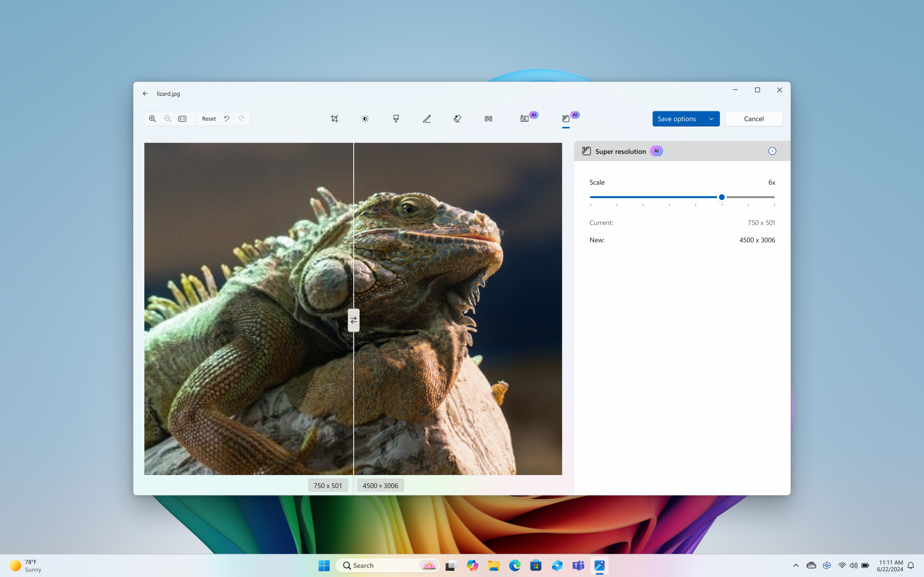Click the undo button
Screen dimensions: 924x577
point(227,118)
